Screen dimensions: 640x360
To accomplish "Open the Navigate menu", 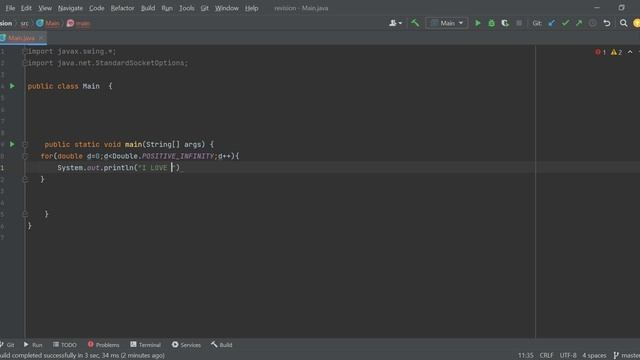I will coord(70,8).
